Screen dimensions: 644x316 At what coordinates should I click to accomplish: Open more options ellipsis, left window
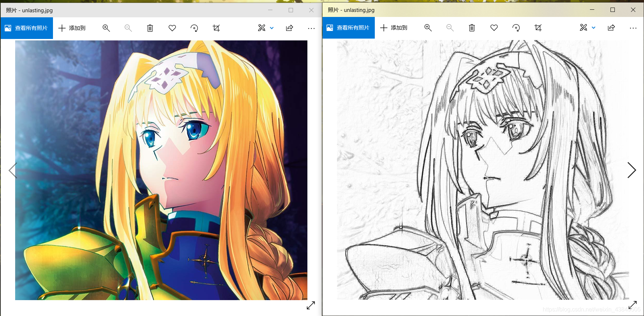311,28
